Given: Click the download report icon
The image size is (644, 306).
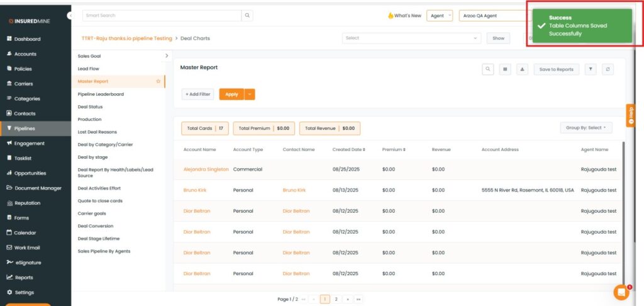Looking at the screenshot, I should (x=522, y=69).
